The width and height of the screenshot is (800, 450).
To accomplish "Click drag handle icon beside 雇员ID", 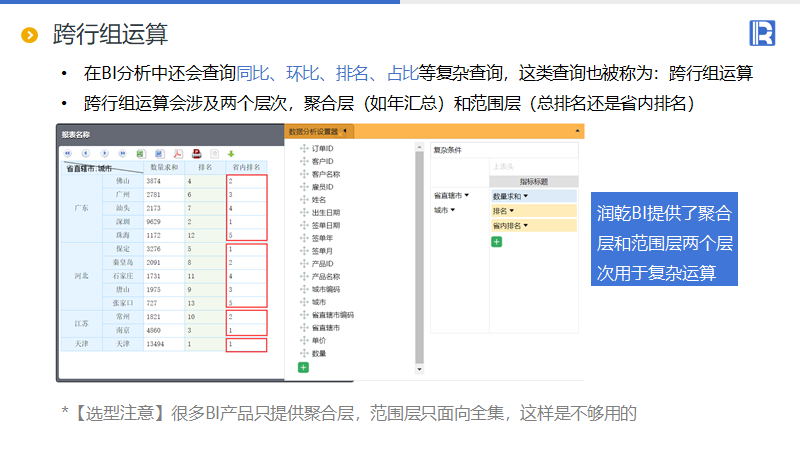I will pyautogui.click(x=304, y=186).
